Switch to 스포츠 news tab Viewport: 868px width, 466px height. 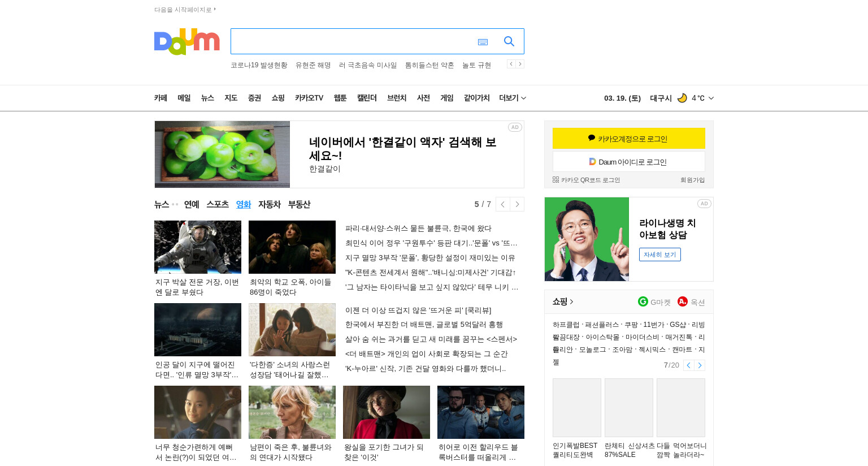[x=218, y=204]
